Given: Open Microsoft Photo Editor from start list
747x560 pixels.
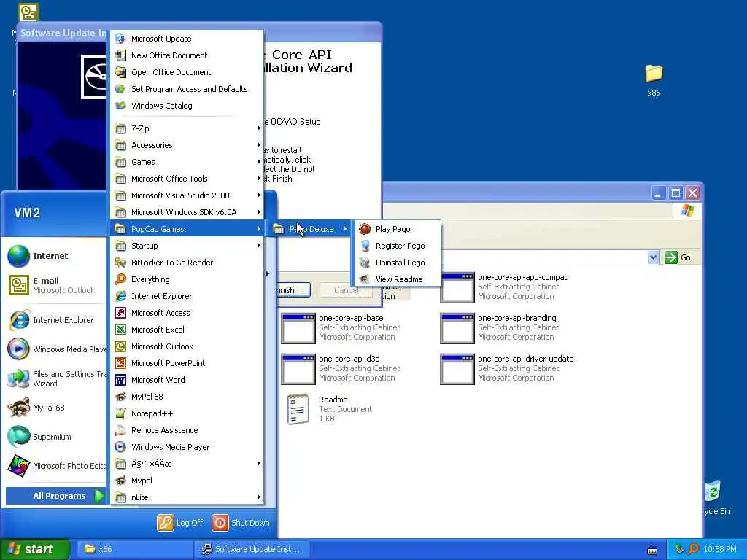Looking at the screenshot, I should (x=55, y=466).
